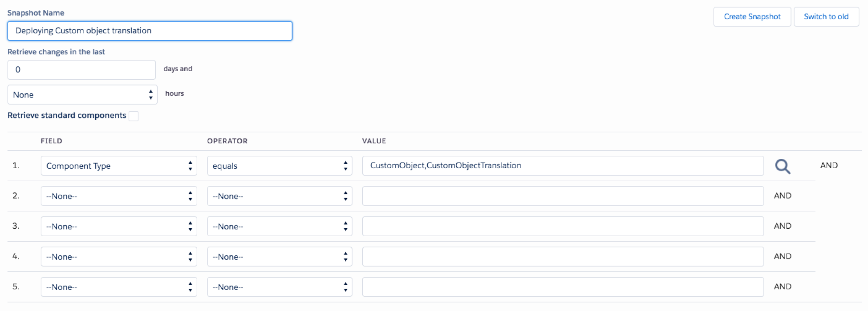The height and width of the screenshot is (311, 868).
Task: Click the Switch to old button
Action: coord(826,17)
